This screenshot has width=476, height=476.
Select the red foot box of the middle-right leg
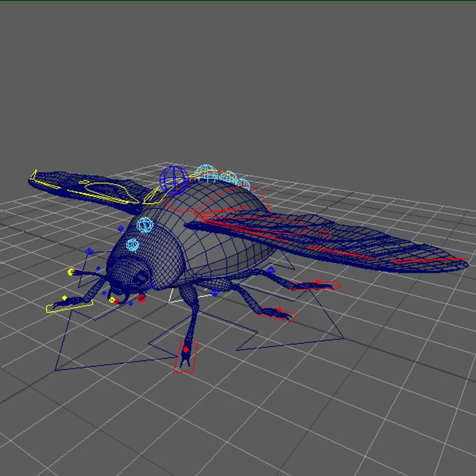point(275,315)
